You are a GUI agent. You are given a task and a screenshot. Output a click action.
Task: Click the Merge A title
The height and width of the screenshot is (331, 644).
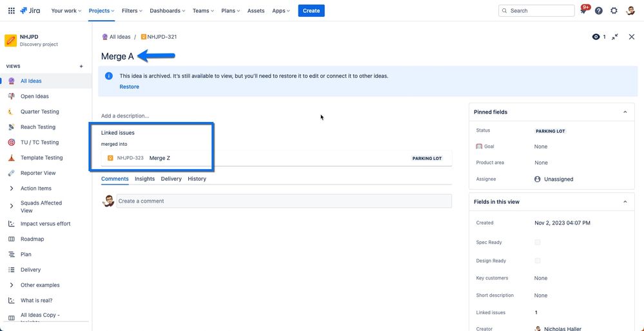point(117,56)
